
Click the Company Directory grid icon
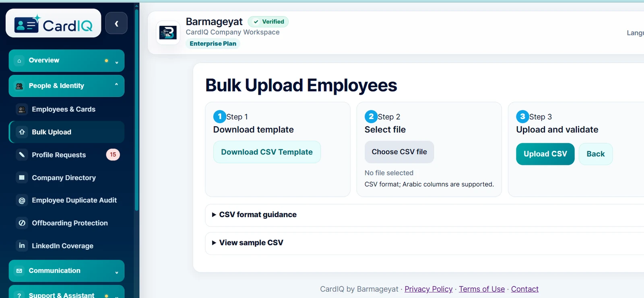pos(22,177)
